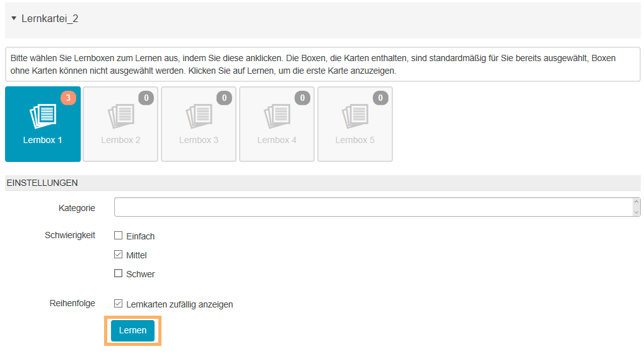Click the Kategorie field up arrow
This screenshot has height=356, width=644.
pos(636,203)
